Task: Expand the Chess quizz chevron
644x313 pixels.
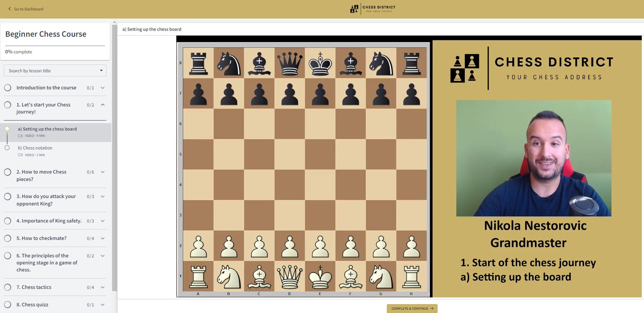Action: (103, 305)
